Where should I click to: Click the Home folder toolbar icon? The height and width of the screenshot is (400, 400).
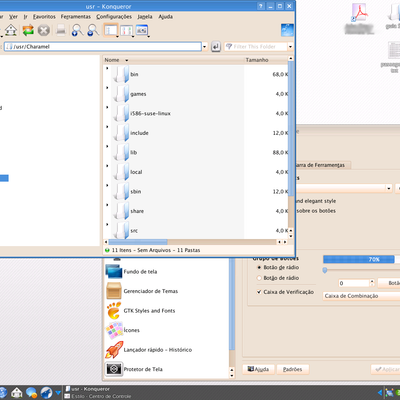pos(11,30)
